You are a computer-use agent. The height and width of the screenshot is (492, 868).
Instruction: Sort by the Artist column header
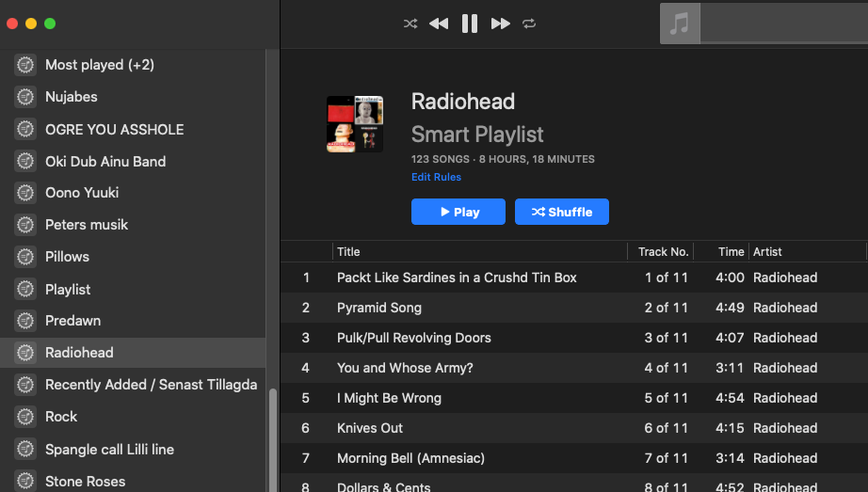click(x=808, y=252)
